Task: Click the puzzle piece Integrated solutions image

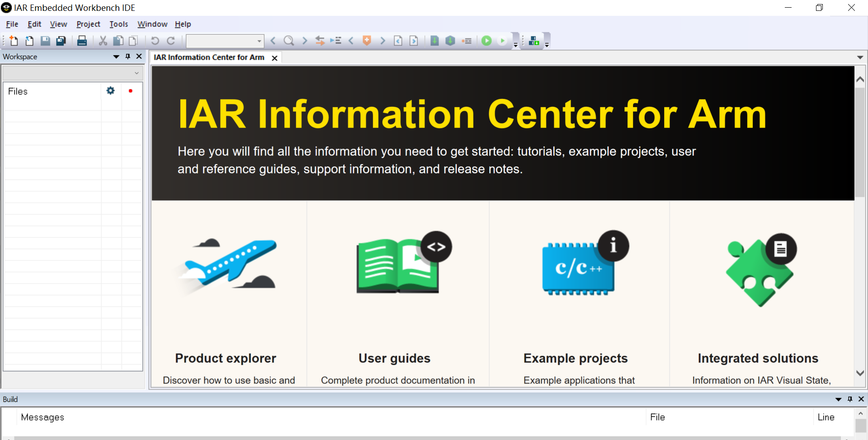Action: point(761,270)
